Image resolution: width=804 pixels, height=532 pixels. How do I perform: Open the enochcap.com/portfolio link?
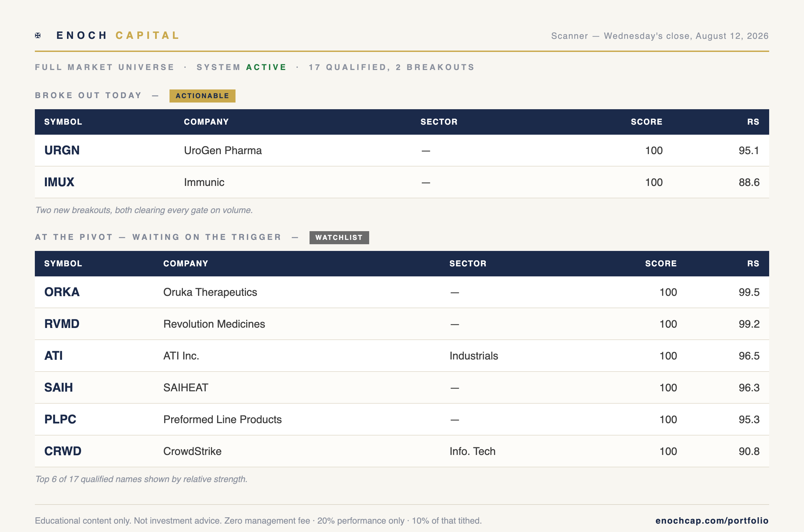pos(712,521)
